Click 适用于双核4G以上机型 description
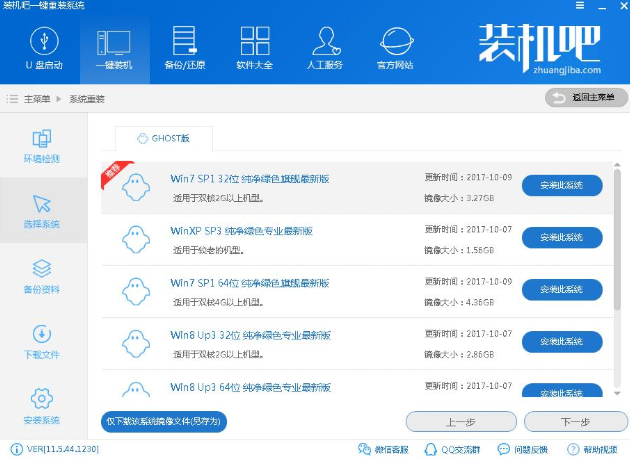630x464 pixels. [218, 303]
